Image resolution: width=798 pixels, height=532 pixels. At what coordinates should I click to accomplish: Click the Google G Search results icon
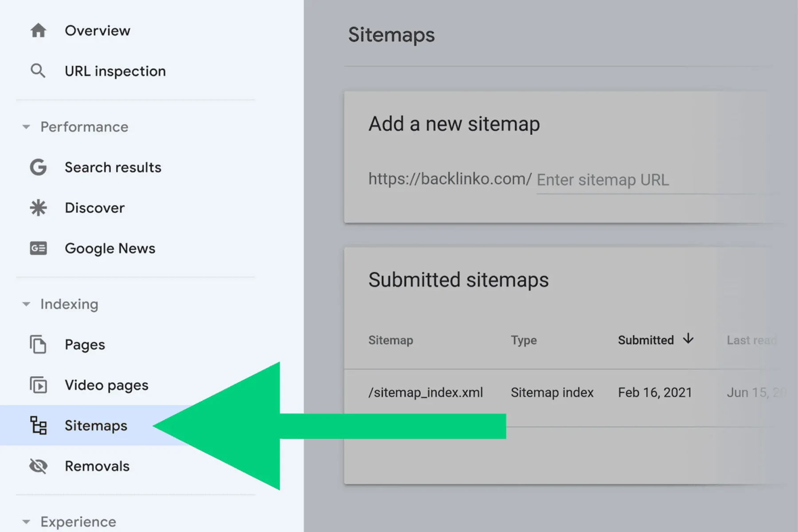point(38,167)
